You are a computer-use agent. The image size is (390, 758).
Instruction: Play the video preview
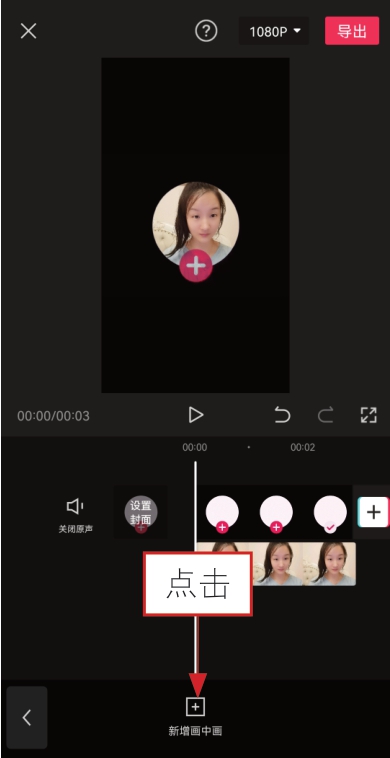196,415
